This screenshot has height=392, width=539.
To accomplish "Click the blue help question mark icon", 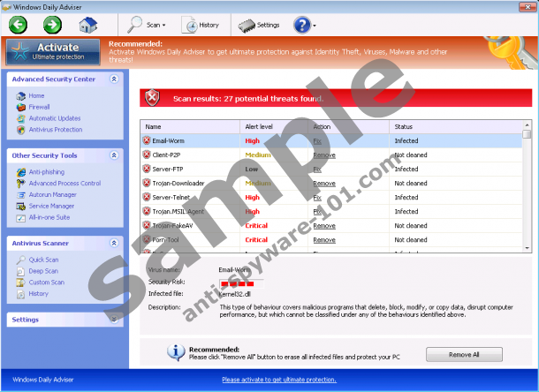I will 301,25.
